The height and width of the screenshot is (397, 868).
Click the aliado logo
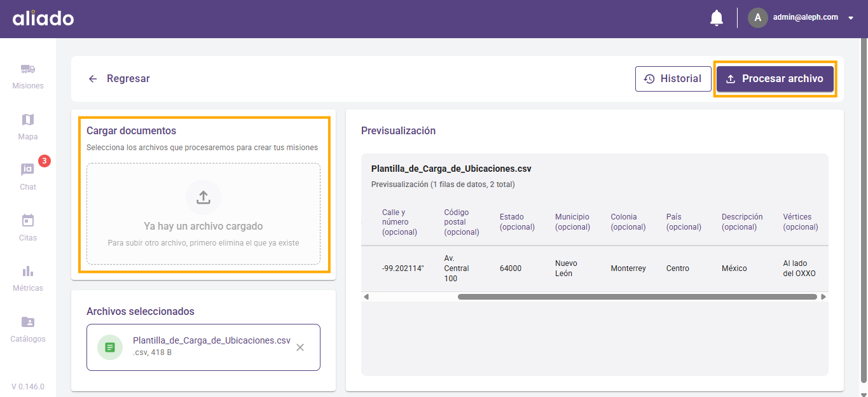coord(43,18)
